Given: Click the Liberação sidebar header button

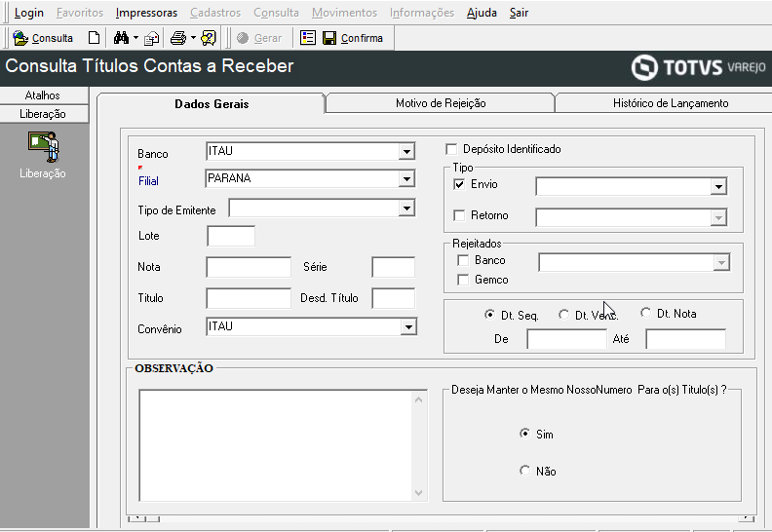Looking at the screenshot, I should [x=44, y=114].
